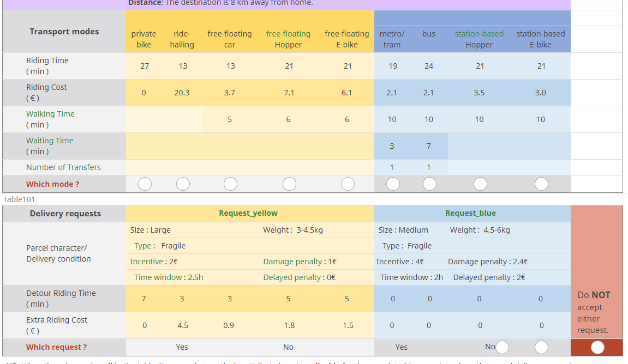Choose bus in Which mode row
Image resolution: width=628 pixels, height=364 pixels.
point(429,184)
